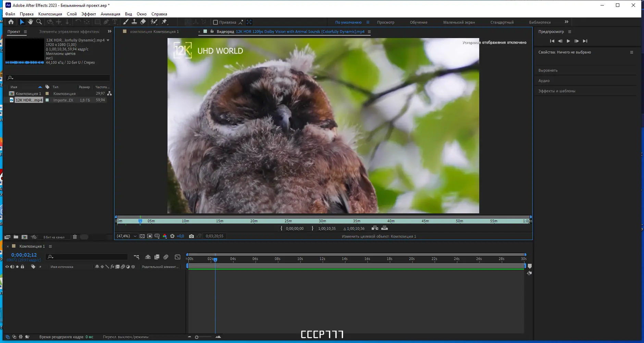Click the timeline zoom slider handle
This screenshot has width=644, height=343.
coord(197,337)
